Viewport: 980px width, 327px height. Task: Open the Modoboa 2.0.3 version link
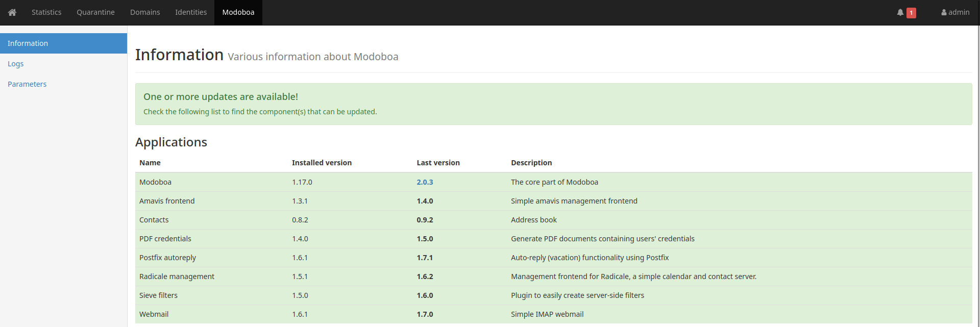pos(425,182)
